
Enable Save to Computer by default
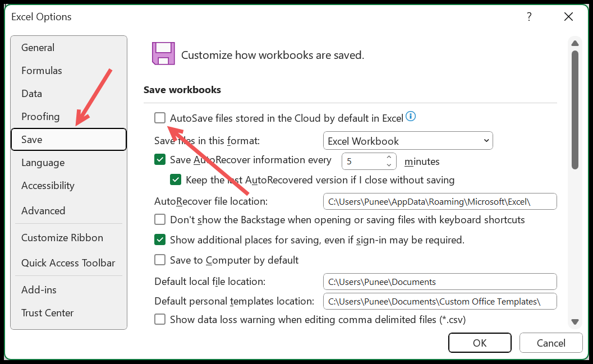[x=159, y=260]
